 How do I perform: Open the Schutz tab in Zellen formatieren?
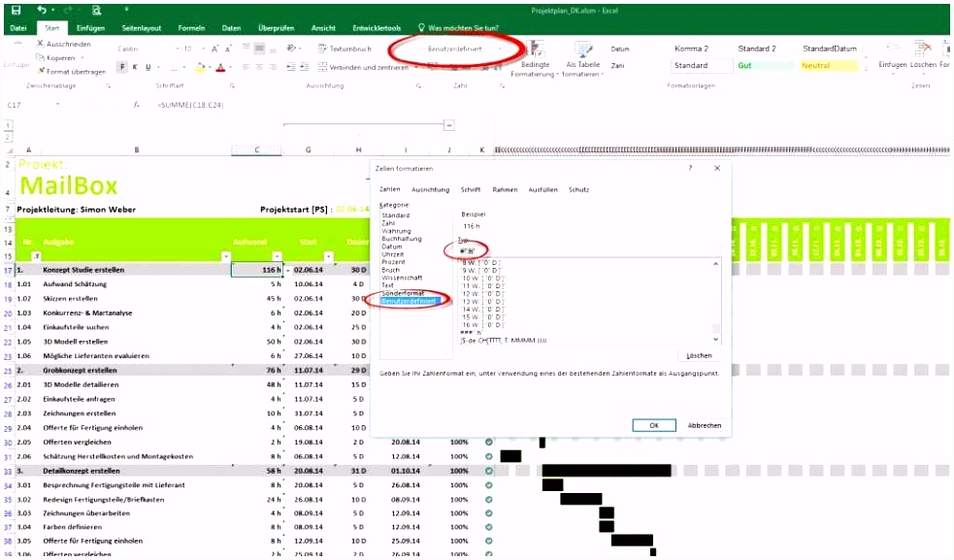578,190
